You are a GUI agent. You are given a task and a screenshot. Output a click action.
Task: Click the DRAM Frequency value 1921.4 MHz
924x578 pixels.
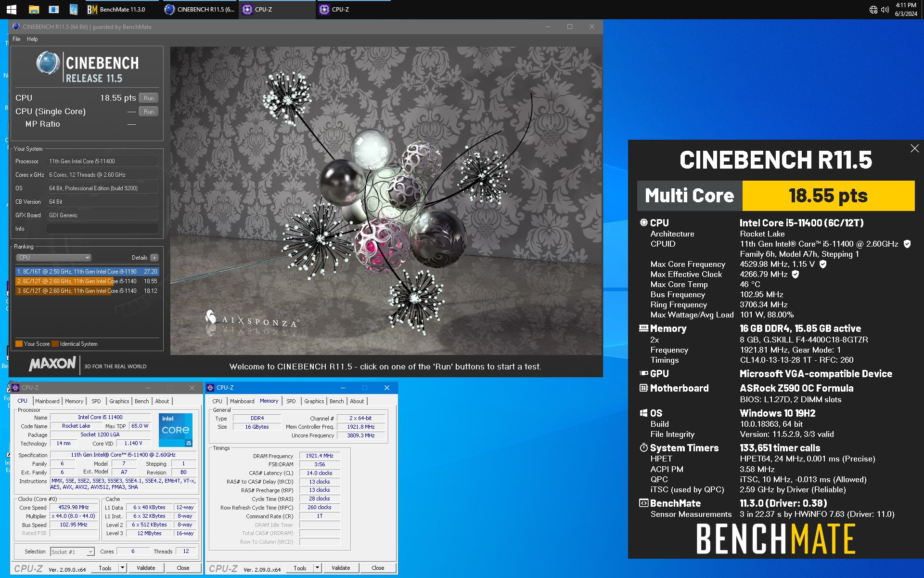pyautogui.click(x=320, y=456)
